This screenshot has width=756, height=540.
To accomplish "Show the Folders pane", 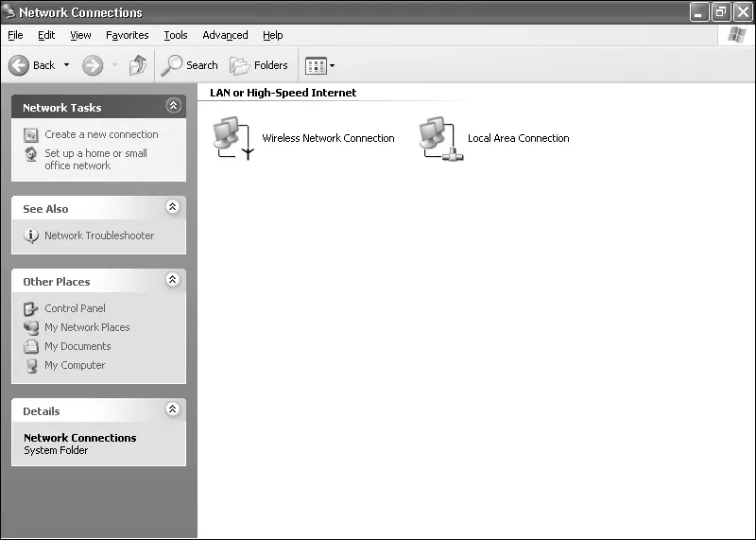I will tap(258, 65).
